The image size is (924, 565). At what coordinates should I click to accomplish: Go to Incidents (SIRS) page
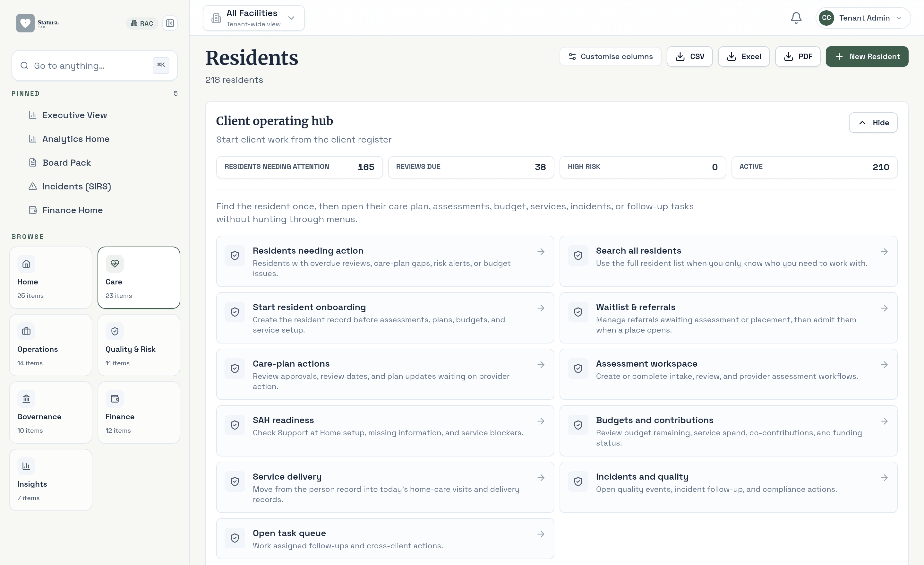point(76,186)
